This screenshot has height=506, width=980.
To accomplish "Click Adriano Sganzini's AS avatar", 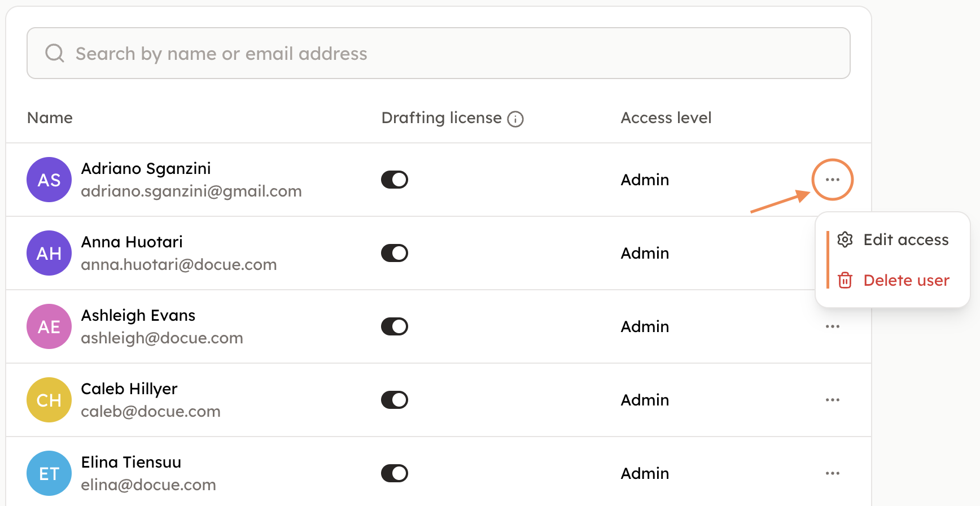I will point(49,180).
